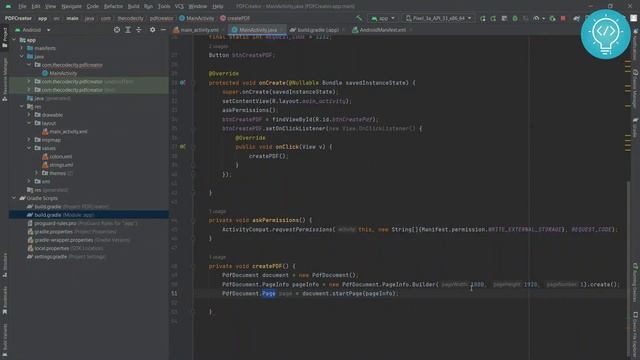
Task: Open the Project tool window sidebar button
Action: pyautogui.click(x=5, y=38)
